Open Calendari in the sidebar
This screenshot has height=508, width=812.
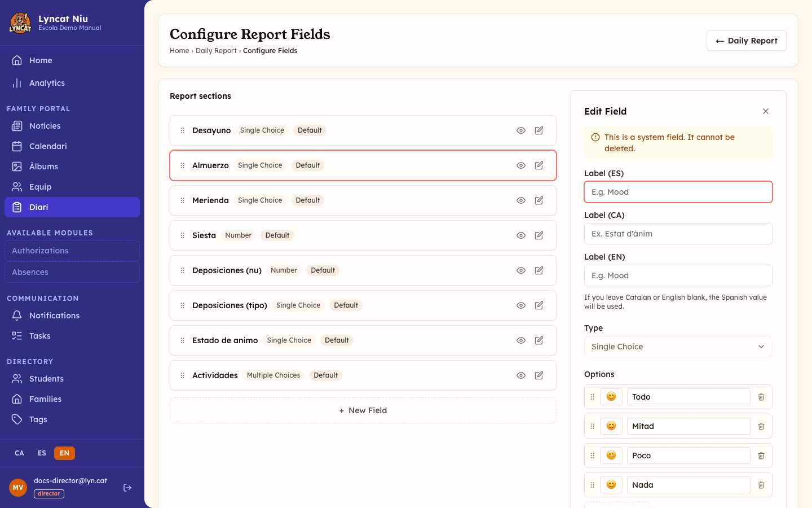point(72,146)
